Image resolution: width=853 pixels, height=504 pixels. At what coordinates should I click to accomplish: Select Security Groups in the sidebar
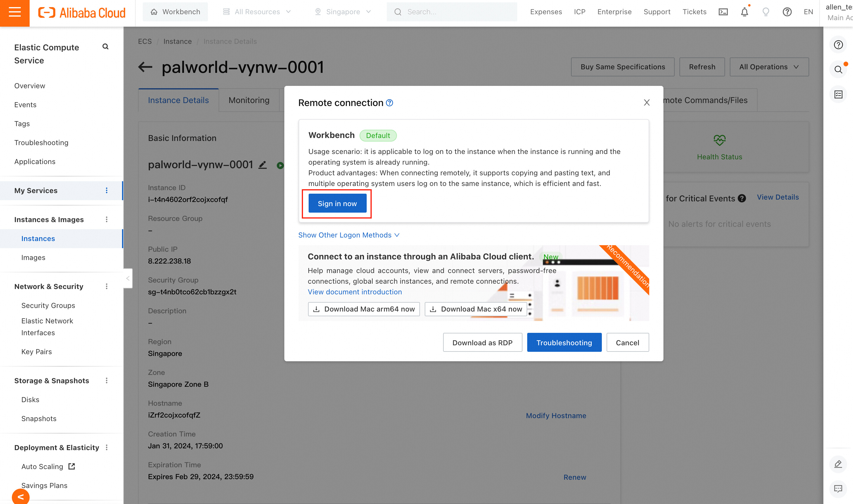48,305
